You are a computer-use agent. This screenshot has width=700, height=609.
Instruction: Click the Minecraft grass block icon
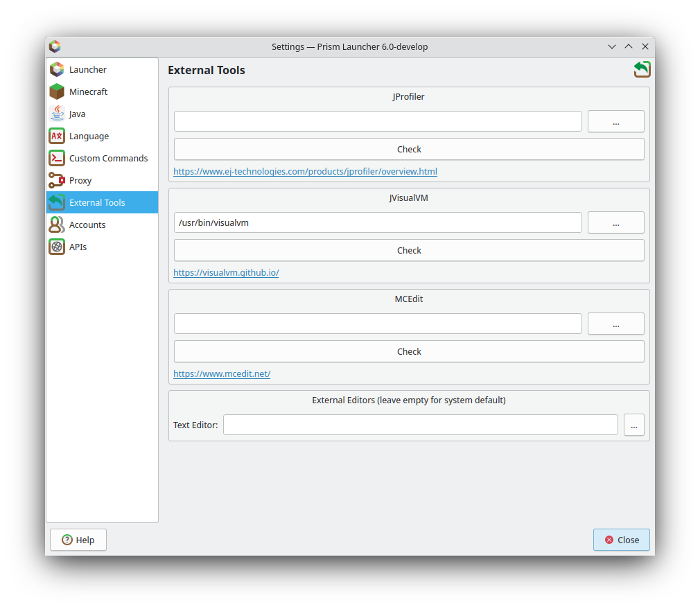click(x=56, y=91)
